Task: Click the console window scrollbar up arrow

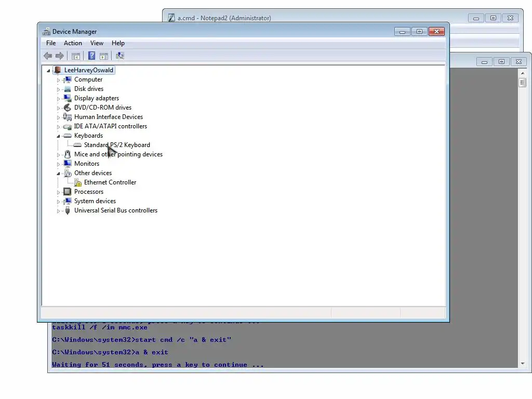Action: point(523,73)
